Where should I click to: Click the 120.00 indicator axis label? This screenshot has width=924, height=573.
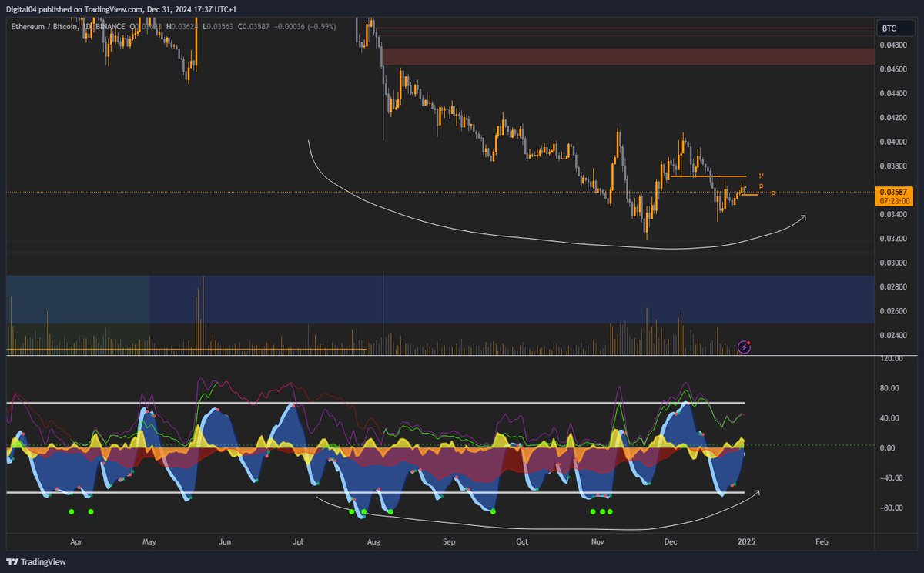pyautogui.click(x=893, y=359)
